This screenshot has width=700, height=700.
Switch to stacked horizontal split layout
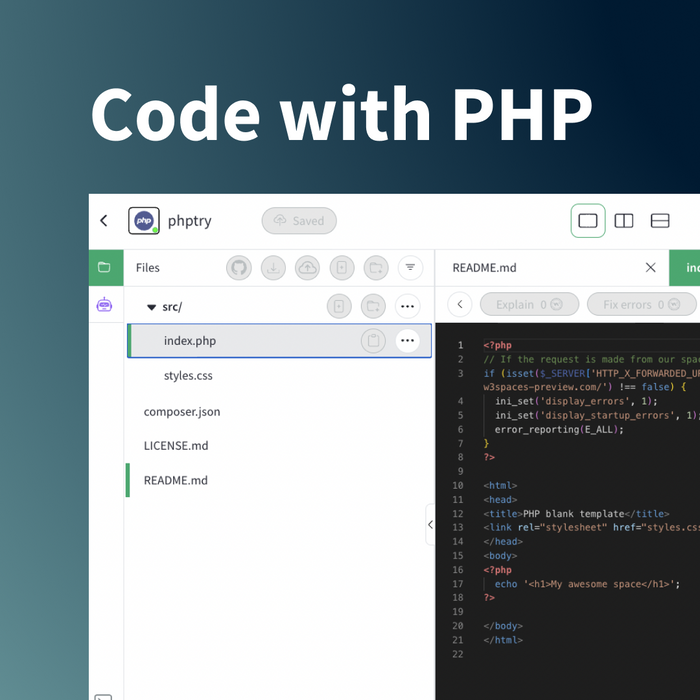tap(660, 221)
